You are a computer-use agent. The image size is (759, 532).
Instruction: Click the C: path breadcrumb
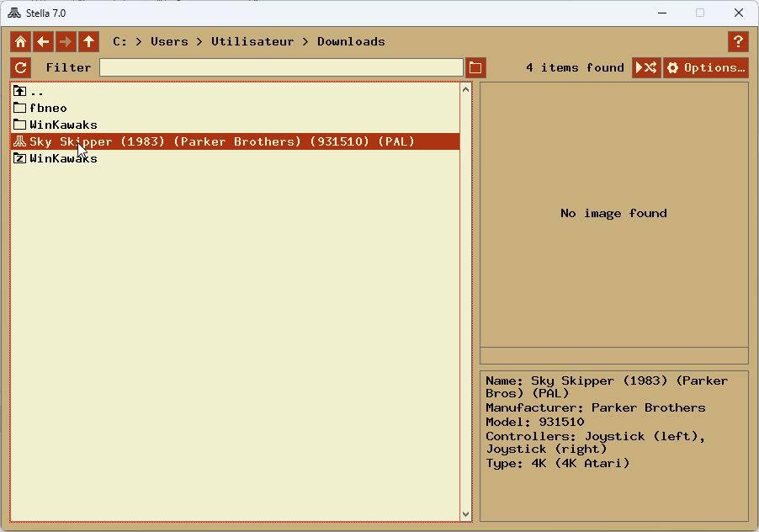click(x=119, y=41)
